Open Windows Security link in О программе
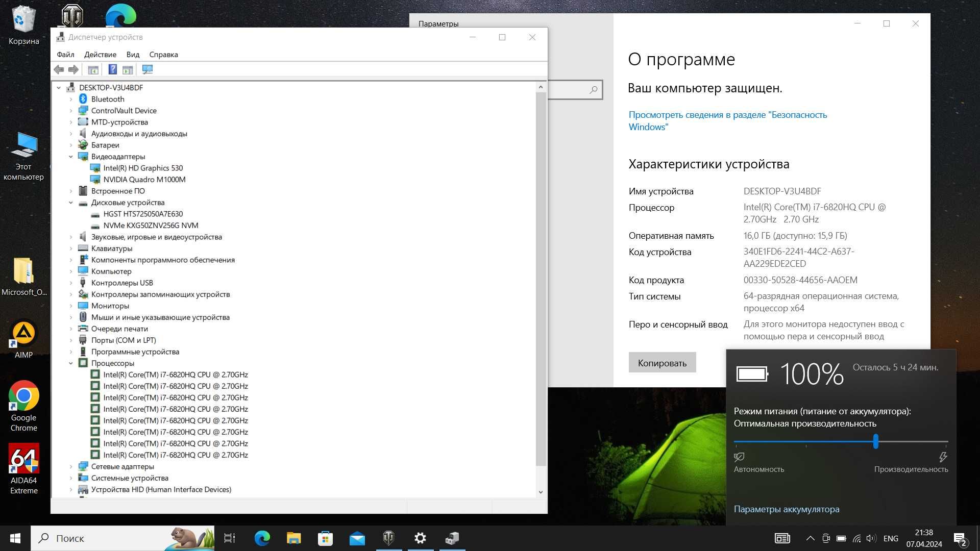 727,120
